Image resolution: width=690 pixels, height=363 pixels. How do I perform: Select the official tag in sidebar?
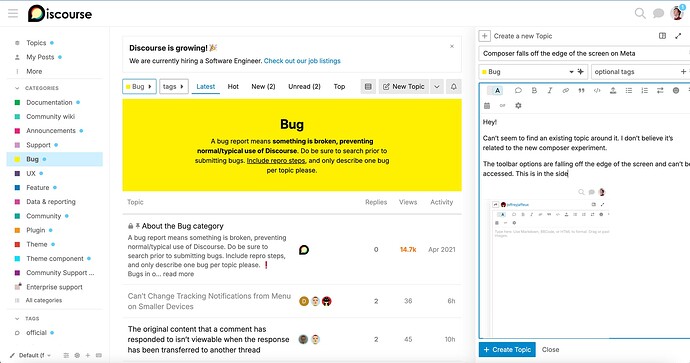tap(36, 333)
